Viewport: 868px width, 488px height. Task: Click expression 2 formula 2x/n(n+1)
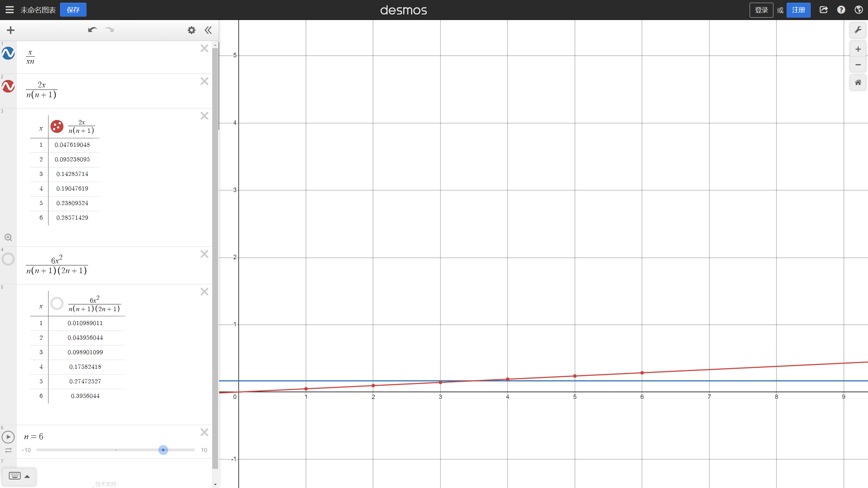tap(41, 90)
